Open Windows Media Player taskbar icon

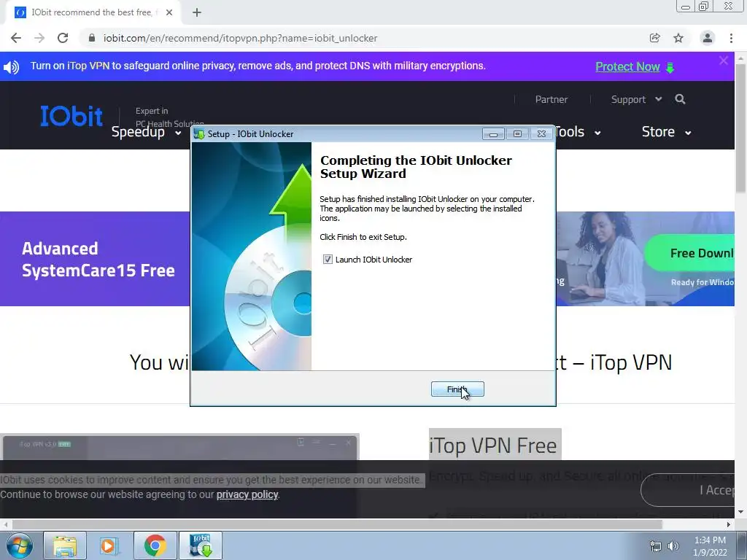pos(109,545)
